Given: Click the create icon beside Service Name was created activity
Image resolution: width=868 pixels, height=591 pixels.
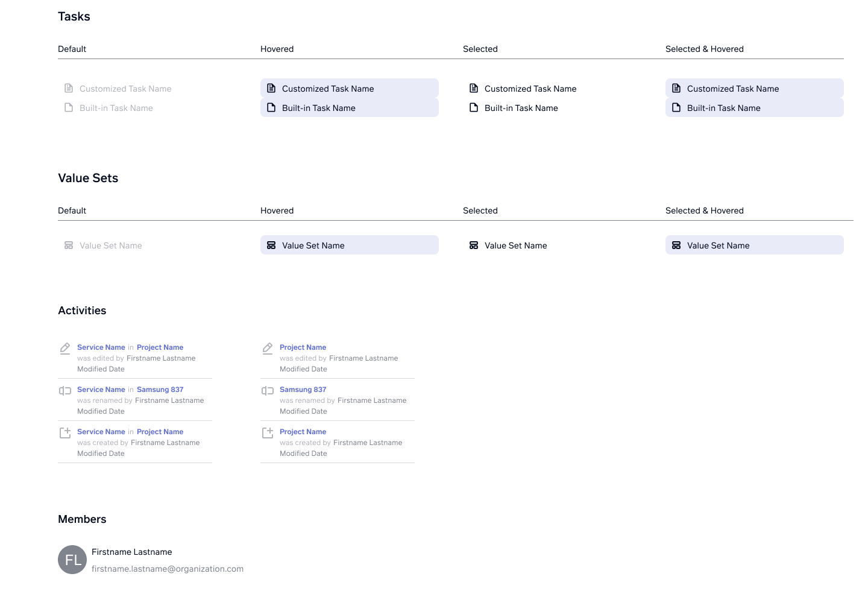Looking at the screenshot, I should (x=65, y=432).
